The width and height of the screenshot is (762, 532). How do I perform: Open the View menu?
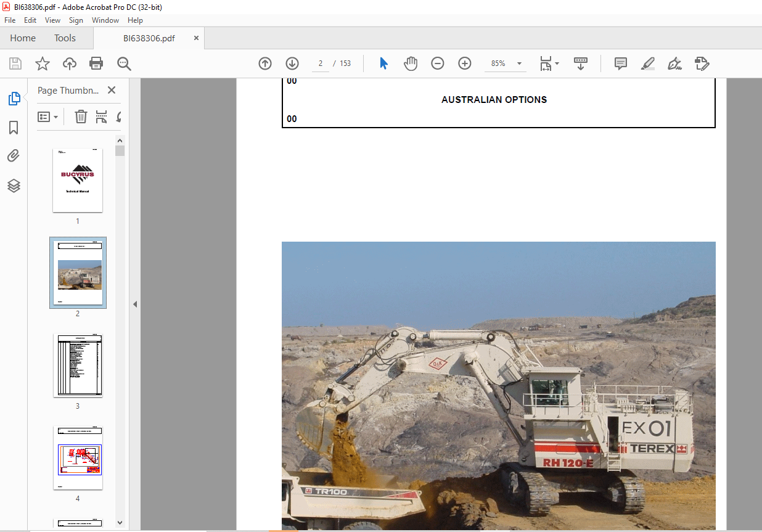click(x=53, y=20)
